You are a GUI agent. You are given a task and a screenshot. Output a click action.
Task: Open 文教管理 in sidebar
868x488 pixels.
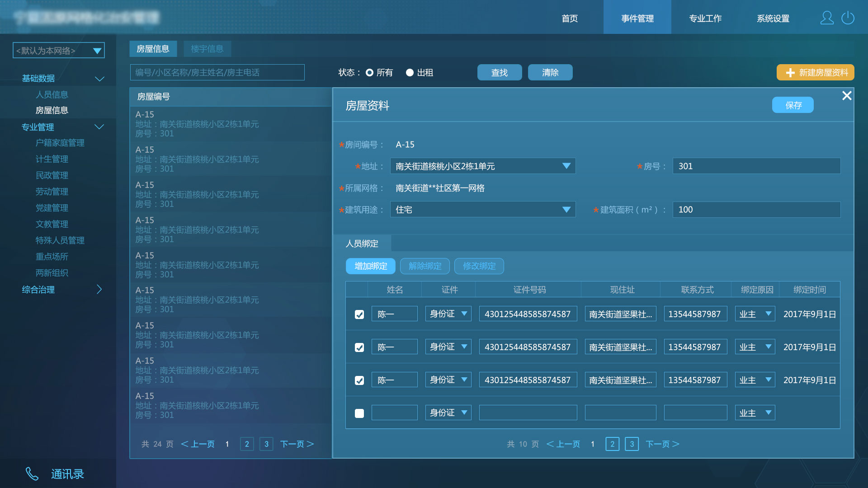pyautogui.click(x=52, y=224)
